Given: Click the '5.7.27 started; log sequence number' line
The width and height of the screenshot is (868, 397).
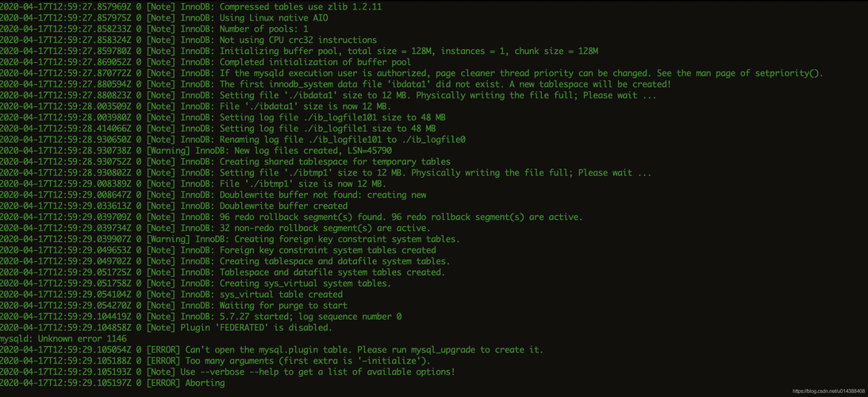Looking at the screenshot, I should click(x=310, y=316).
